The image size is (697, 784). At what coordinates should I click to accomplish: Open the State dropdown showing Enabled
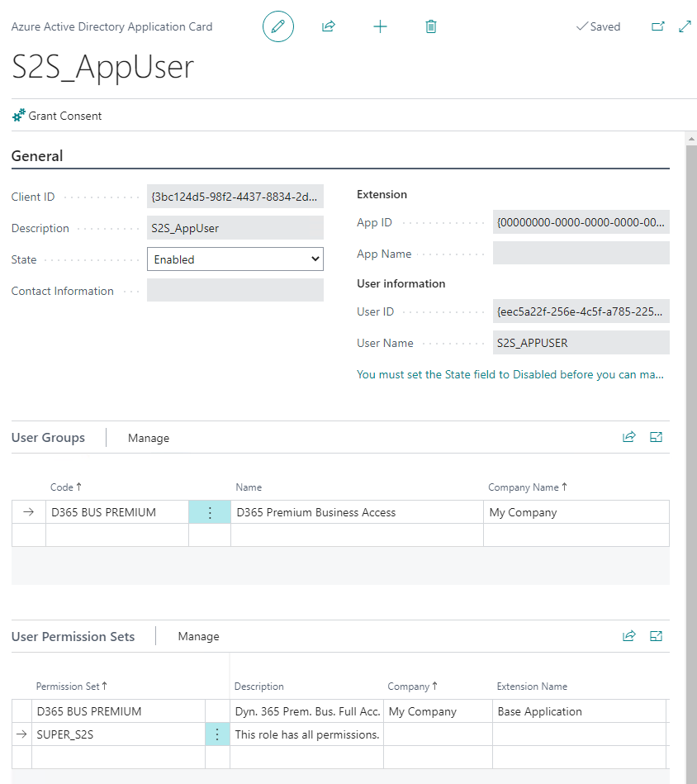pos(235,259)
